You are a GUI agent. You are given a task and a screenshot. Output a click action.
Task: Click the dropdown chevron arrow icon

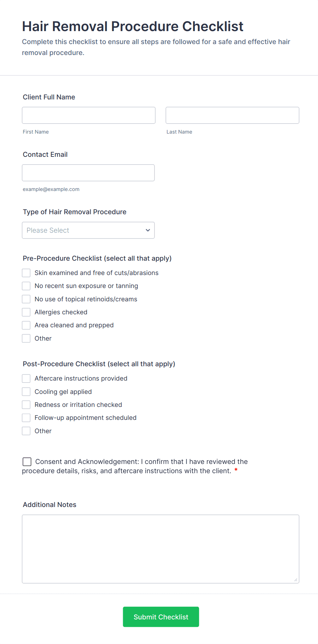tap(148, 230)
